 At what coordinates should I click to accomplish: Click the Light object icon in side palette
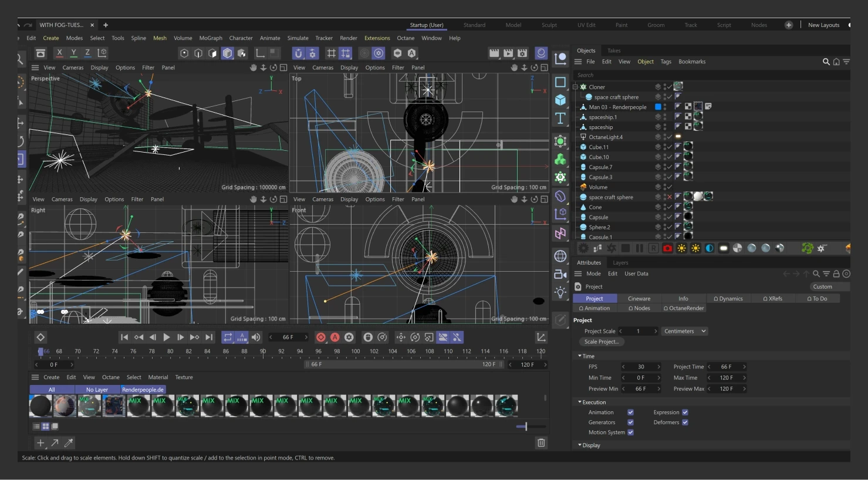560,292
